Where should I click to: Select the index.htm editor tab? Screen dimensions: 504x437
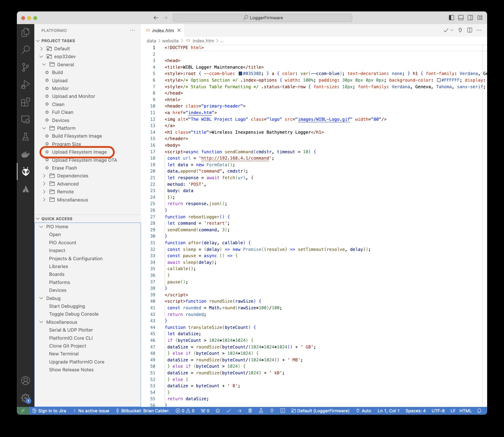point(163,30)
